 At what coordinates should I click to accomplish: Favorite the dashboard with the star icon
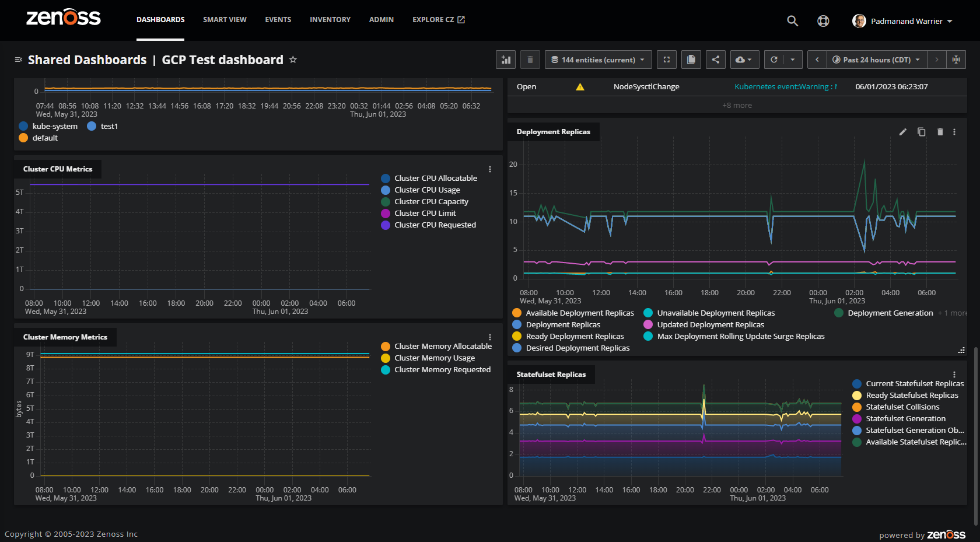tap(293, 60)
